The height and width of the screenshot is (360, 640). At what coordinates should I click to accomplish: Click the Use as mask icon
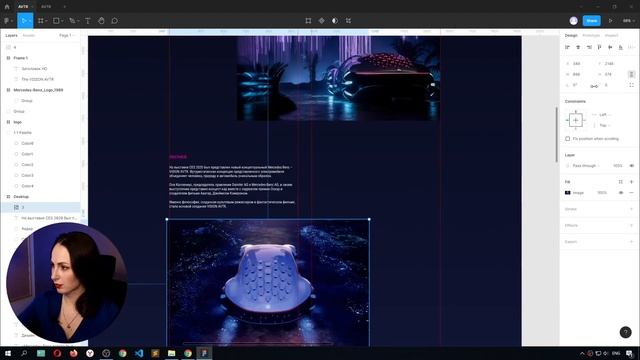tap(335, 20)
